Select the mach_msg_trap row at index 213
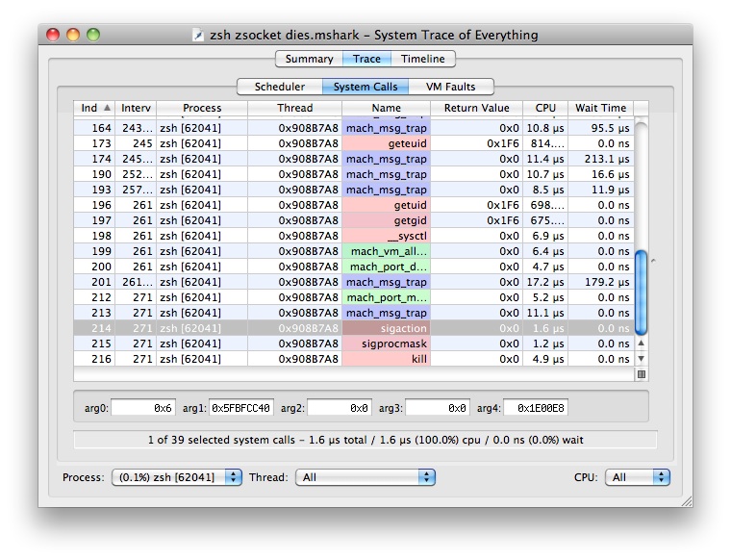The height and width of the screenshot is (560, 731). pyautogui.click(x=354, y=313)
